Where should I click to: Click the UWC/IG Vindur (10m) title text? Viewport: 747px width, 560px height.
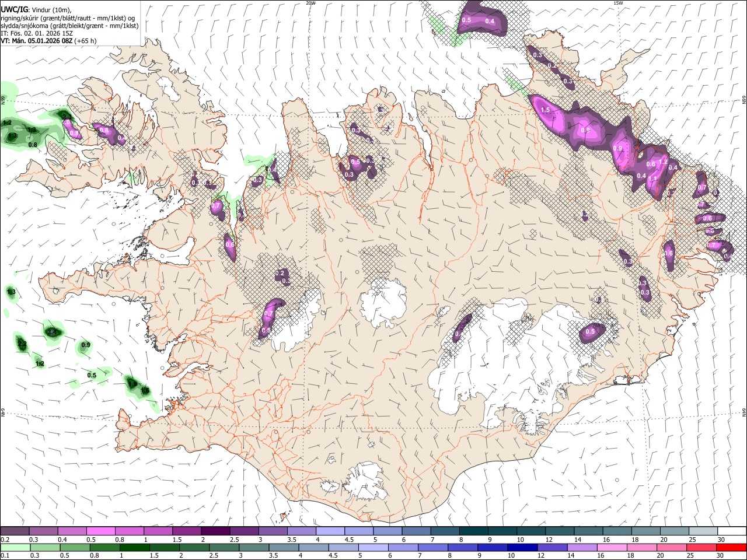pos(36,10)
